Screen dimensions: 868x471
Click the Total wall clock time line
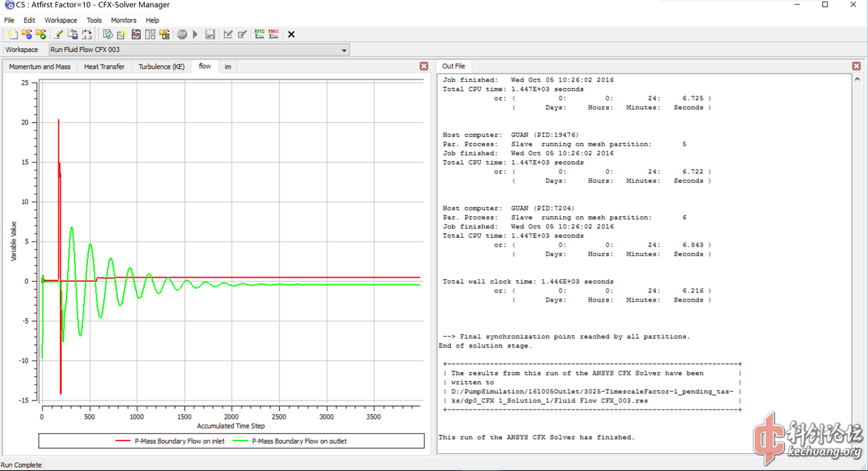[x=528, y=281]
